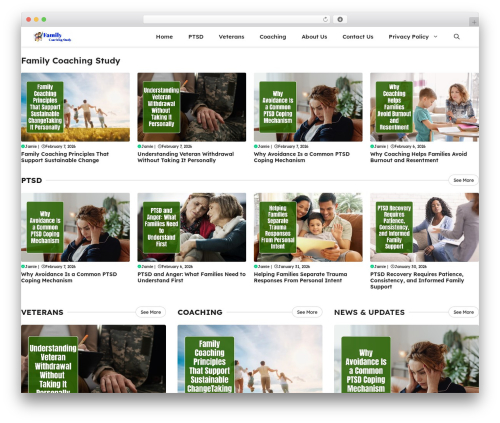Image resolution: width=500 pixels, height=423 pixels.
Task: Open the PTSD menu item
Action: [x=196, y=37]
